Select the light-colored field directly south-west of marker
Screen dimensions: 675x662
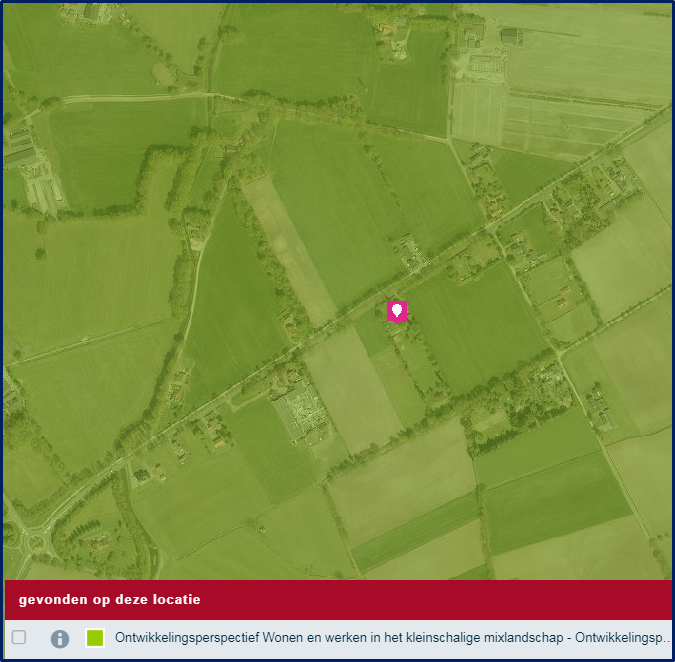350,385
